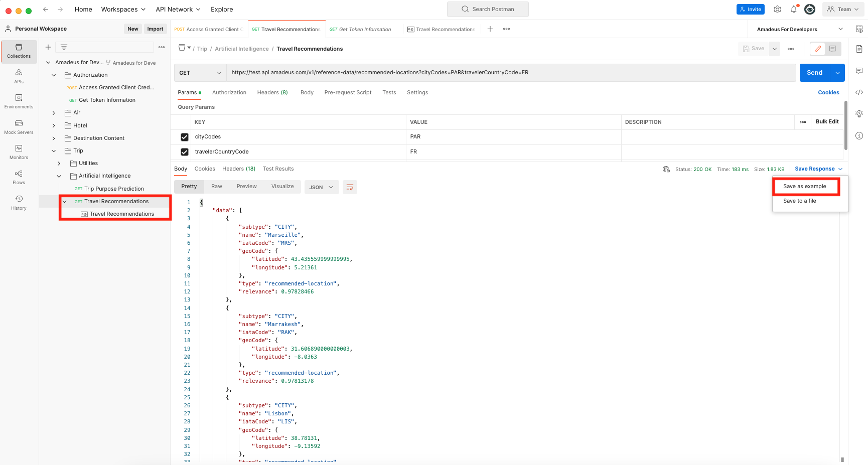
Task: Switch to the response Cookies tab
Action: pyautogui.click(x=205, y=169)
